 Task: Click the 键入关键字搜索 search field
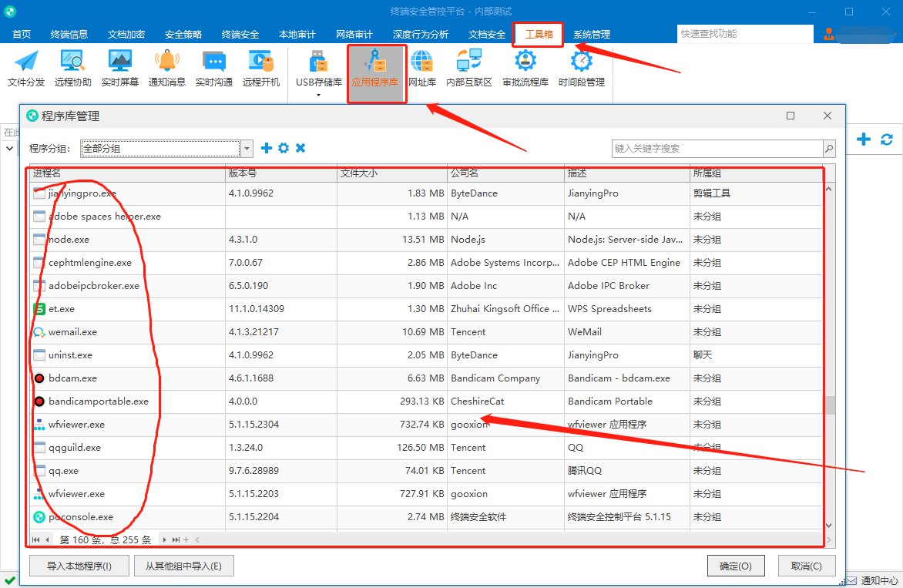tap(717, 149)
